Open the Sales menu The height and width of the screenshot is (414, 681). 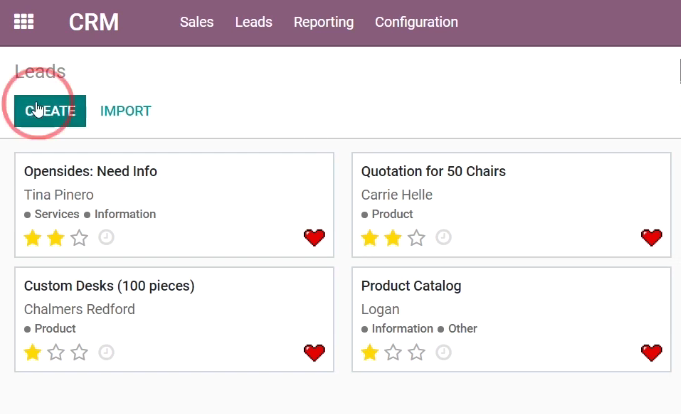point(197,22)
